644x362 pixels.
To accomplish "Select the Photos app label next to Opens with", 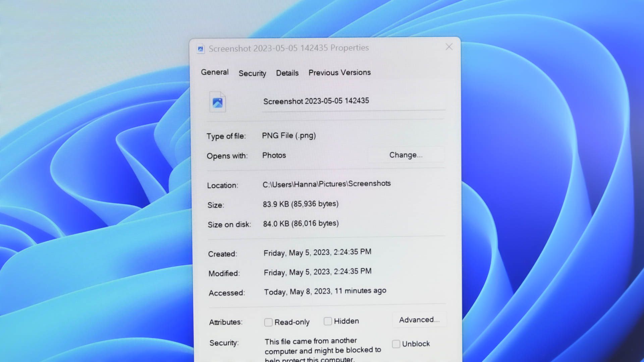I will click(x=274, y=155).
